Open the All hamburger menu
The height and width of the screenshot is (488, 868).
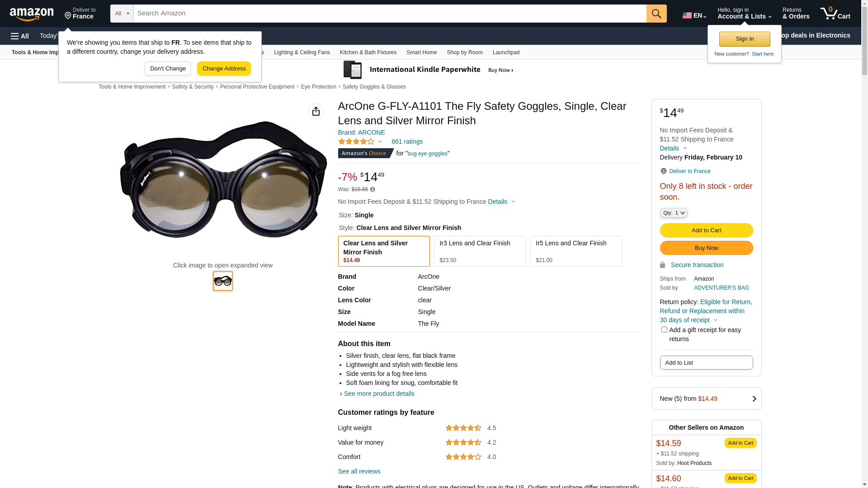click(x=20, y=36)
